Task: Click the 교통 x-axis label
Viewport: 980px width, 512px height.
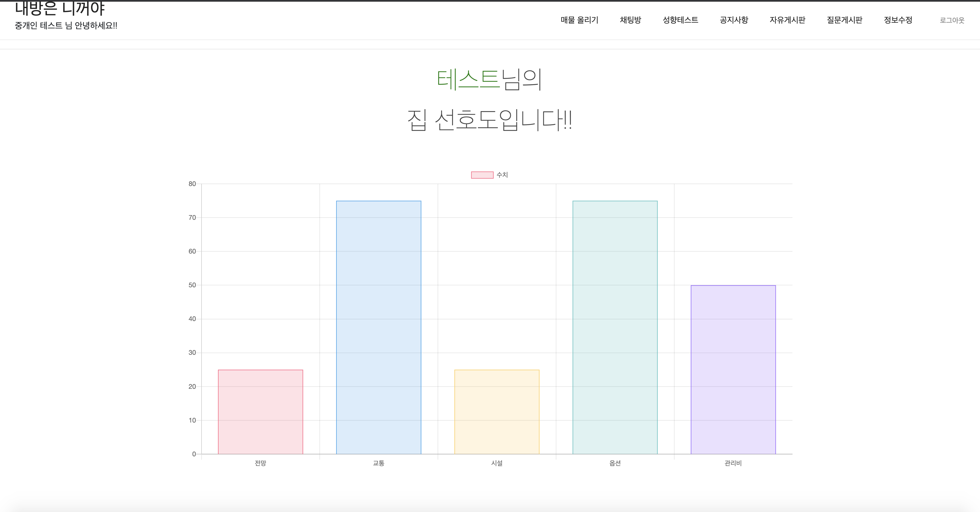Action: coord(378,463)
